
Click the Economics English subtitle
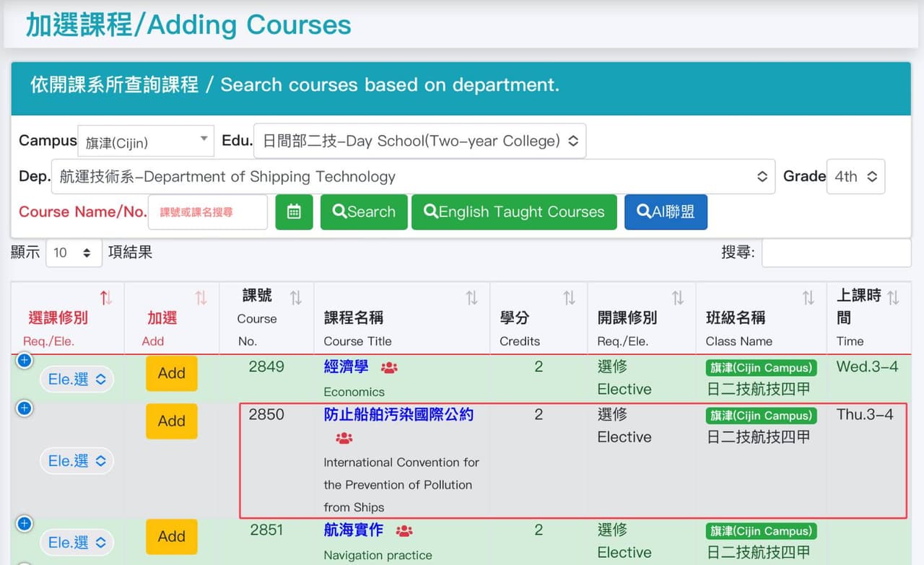[354, 392]
